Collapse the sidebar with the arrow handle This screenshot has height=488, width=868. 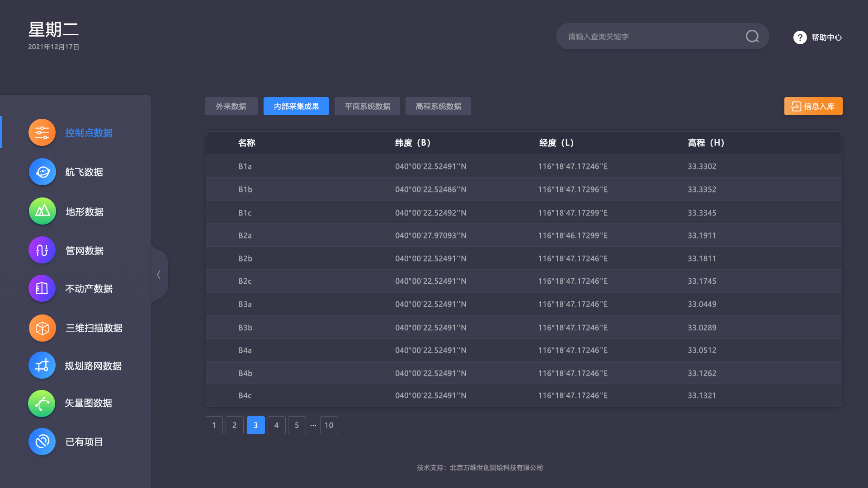(159, 274)
